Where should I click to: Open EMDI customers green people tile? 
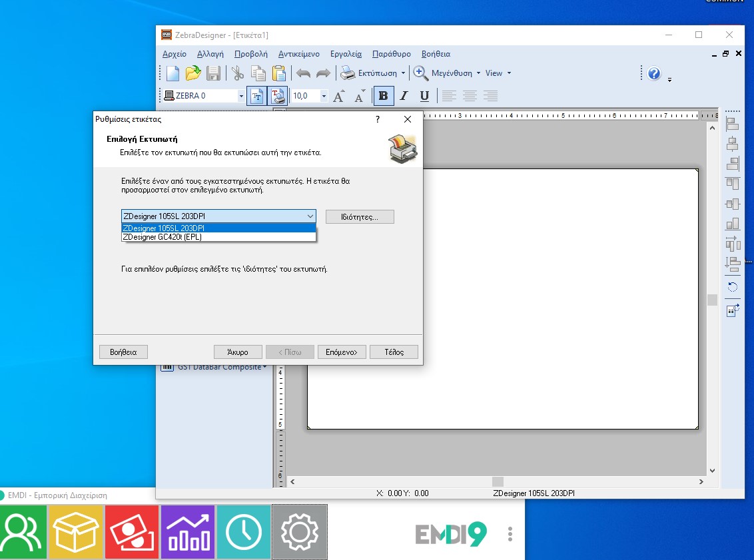(x=23, y=532)
